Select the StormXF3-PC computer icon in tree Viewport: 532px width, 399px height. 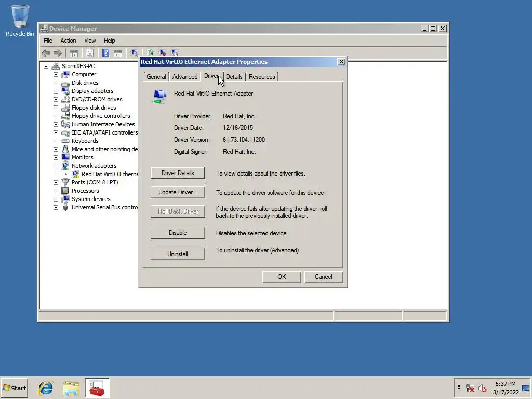coord(56,66)
